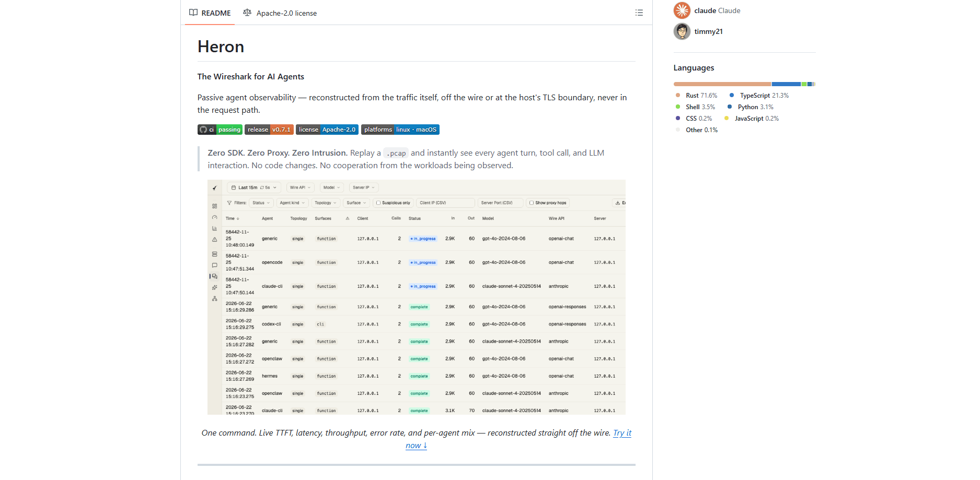Open the Topology filter dropdown
This screenshot has height=480, width=980.
[x=326, y=203]
